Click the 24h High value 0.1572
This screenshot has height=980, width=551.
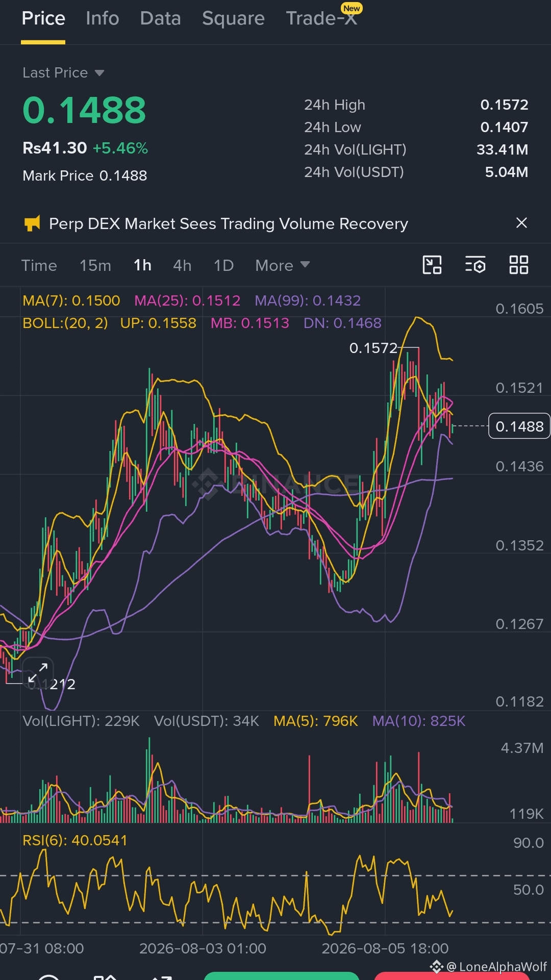pyautogui.click(x=504, y=105)
